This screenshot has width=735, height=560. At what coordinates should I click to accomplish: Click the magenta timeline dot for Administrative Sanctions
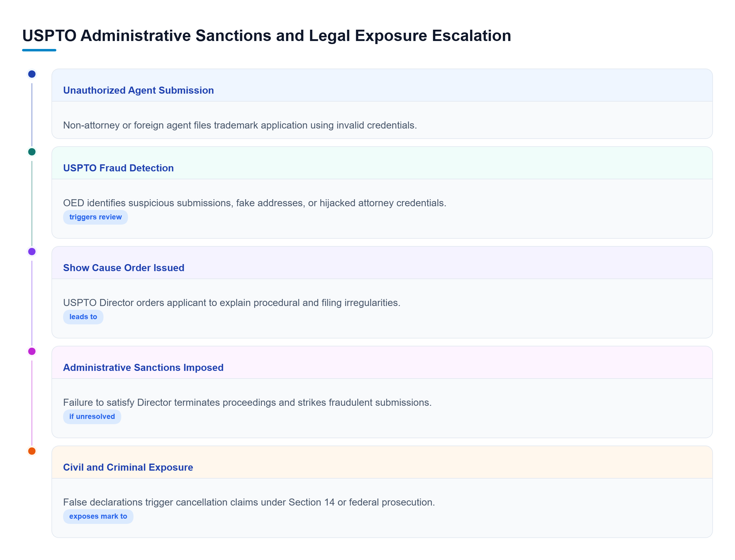pos(32,351)
